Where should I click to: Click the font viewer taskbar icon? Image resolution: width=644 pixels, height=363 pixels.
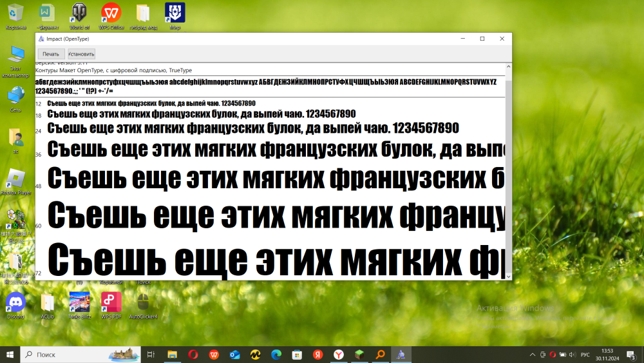click(x=401, y=355)
